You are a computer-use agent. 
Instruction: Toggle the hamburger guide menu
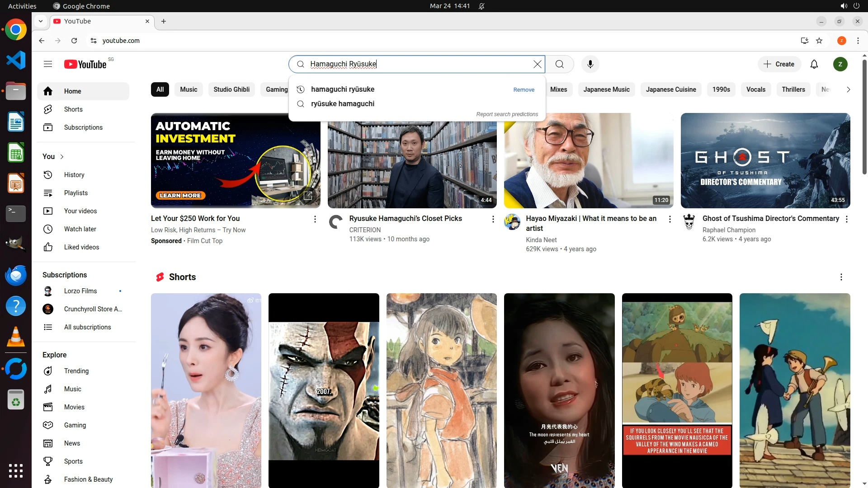pos(48,64)
